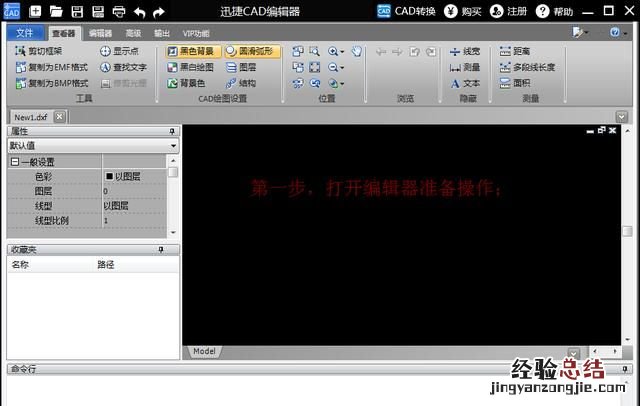Open the 结构 structure tool
Viewport: 640px width, 406px height.
pos(241,83)
